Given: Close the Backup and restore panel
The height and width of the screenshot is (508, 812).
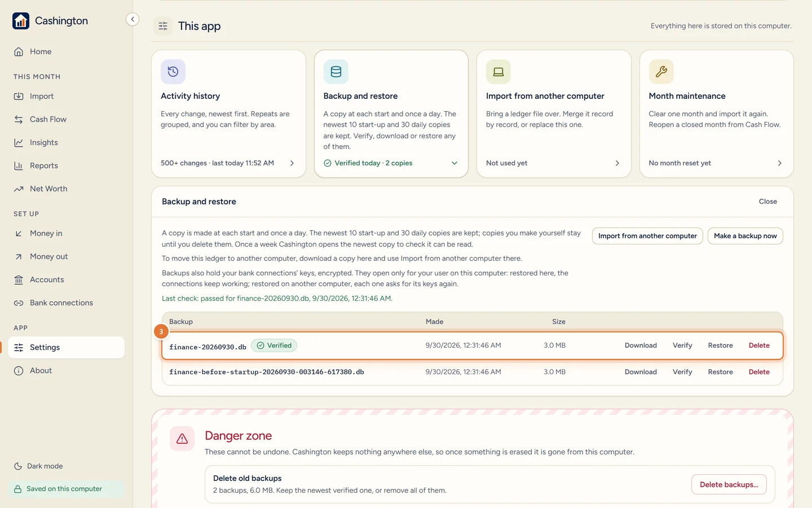Looking at the screenshot, I should 768,202.
